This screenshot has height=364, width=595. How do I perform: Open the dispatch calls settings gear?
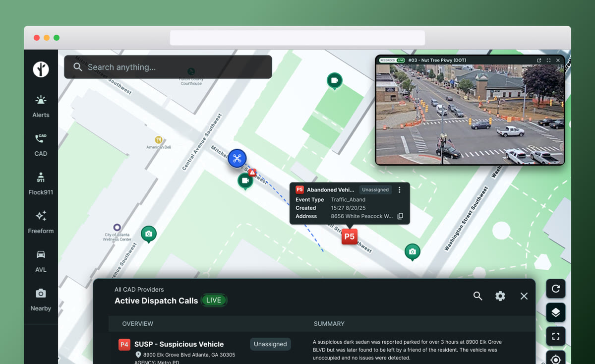click(x=500, y=296)
